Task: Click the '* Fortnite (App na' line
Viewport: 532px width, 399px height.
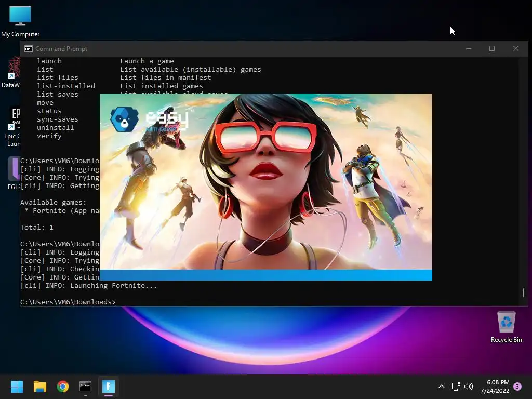Action: pos(62,211)
